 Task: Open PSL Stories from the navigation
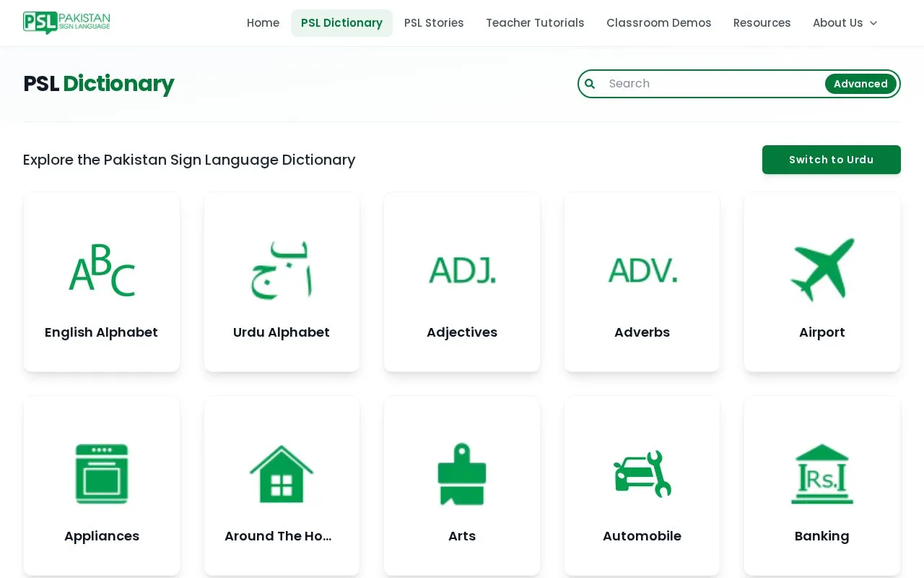click(x=434, y=23)
